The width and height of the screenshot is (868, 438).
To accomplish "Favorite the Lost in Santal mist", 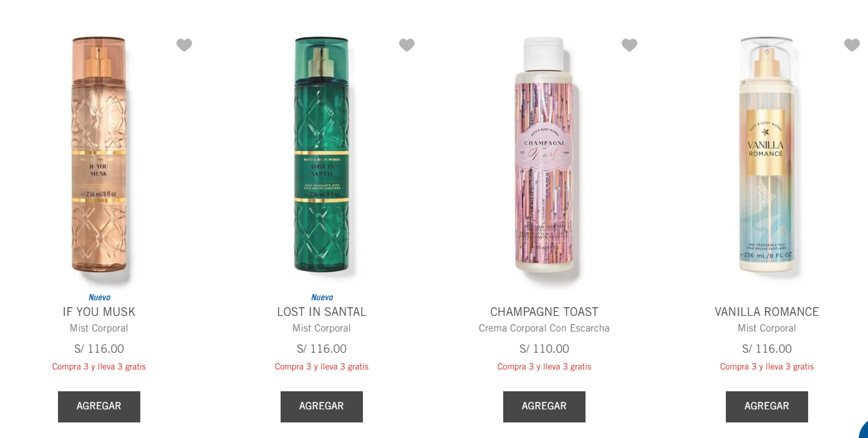I will [407, 45].
